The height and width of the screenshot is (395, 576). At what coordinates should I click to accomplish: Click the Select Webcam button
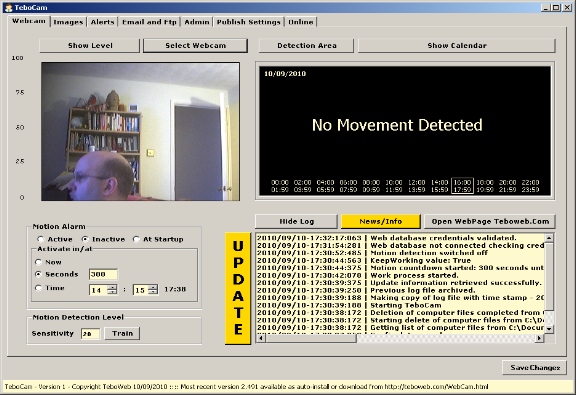tap(195, 46)
